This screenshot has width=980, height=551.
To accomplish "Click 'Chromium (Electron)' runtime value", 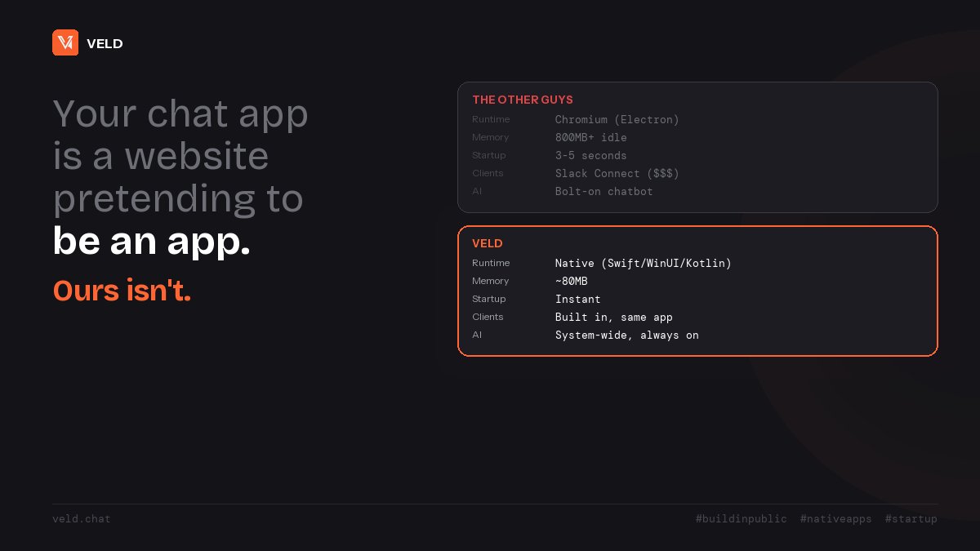I will [617, 120].
